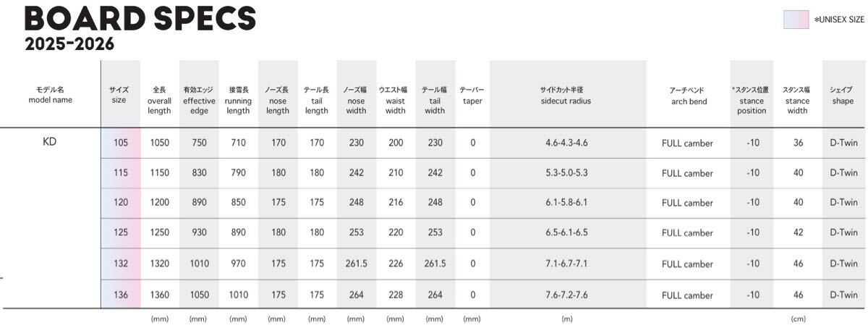Select the 7.6-7.2-7.6 sidecut radius cell
The height and width of the screenshot is (328, 868).
(x=566, y=295)
